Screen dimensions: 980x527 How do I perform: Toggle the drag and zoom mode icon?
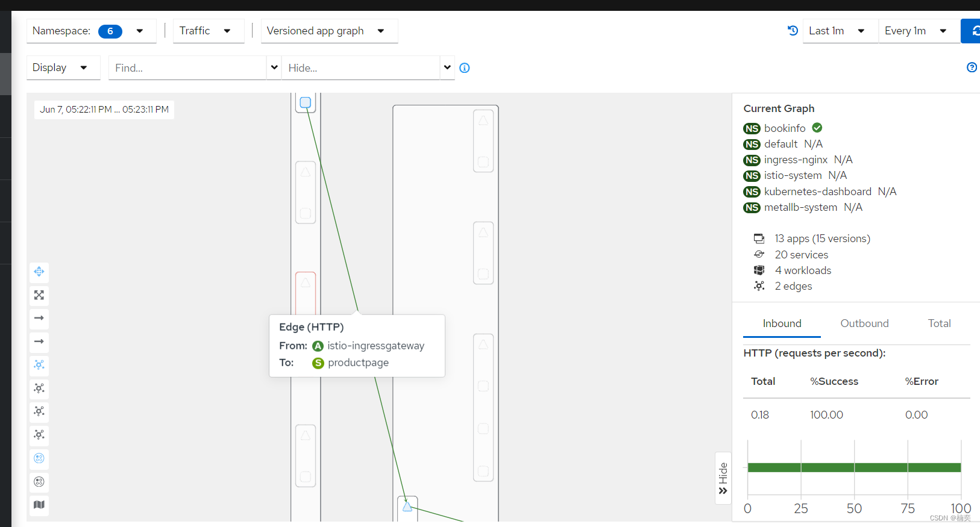39,272
